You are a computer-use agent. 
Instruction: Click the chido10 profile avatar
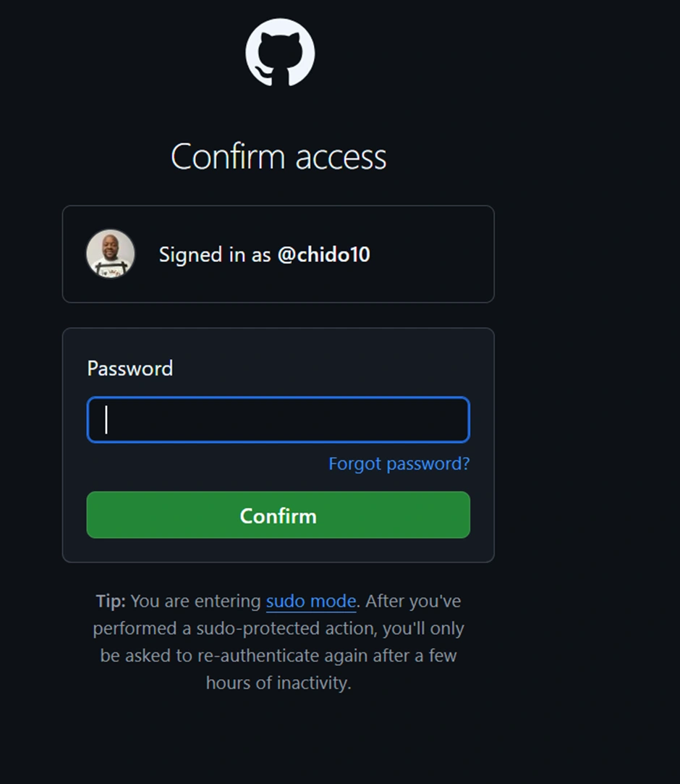(x=111, y=254)
